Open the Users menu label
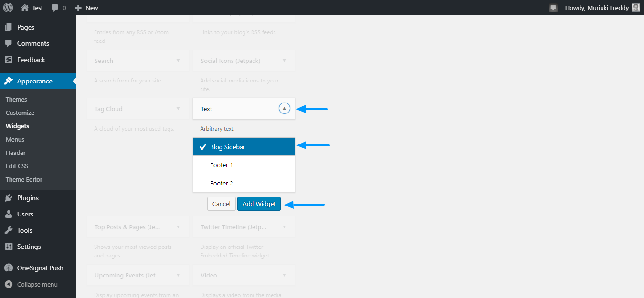This screenshot has height=298, width=644. tap(25, 214)
